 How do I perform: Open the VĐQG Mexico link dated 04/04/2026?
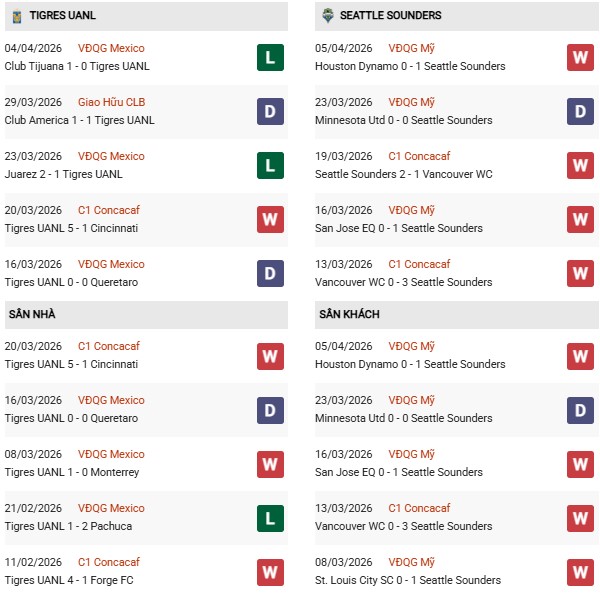click(111, 48)
